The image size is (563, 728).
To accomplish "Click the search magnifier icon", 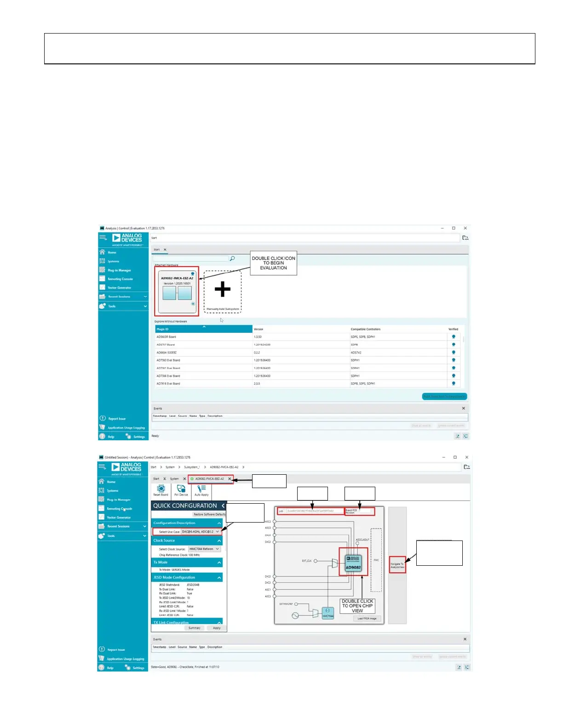I will [232, 258].
